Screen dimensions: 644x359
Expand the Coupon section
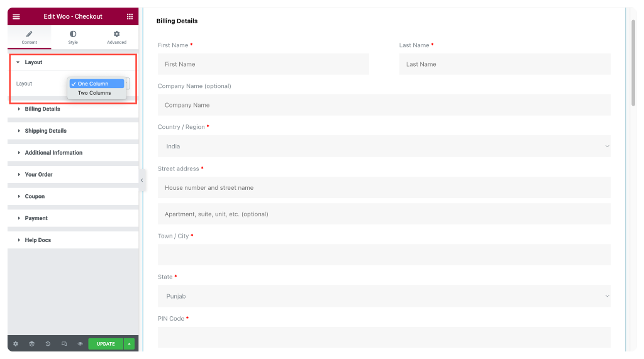[x=73, y=196]
